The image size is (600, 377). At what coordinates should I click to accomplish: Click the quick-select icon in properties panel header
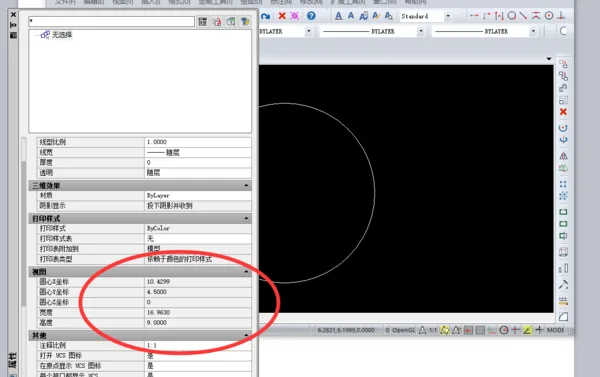point(231,21)
